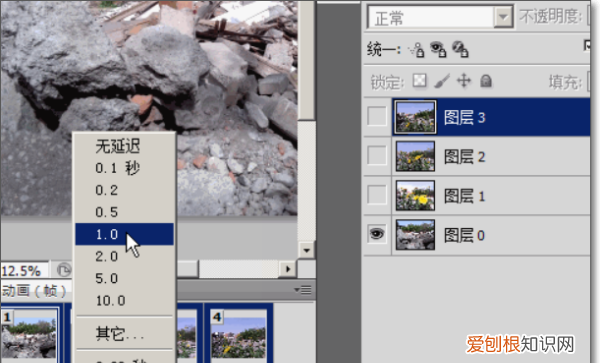Select 图层 3 thumbnail
This screenshot has height=363, width=600.
pyautogui.click(x=415, y=117)
